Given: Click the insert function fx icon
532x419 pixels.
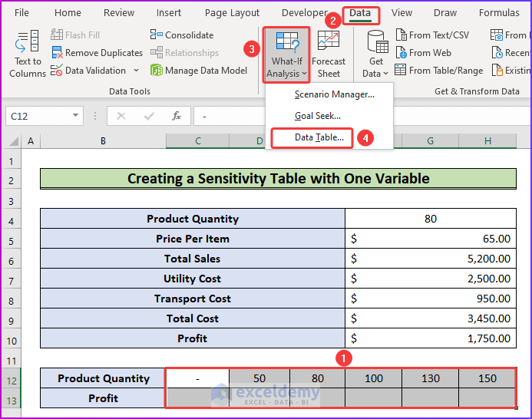Looking at the screenshot, I should (x=177, y=116).
